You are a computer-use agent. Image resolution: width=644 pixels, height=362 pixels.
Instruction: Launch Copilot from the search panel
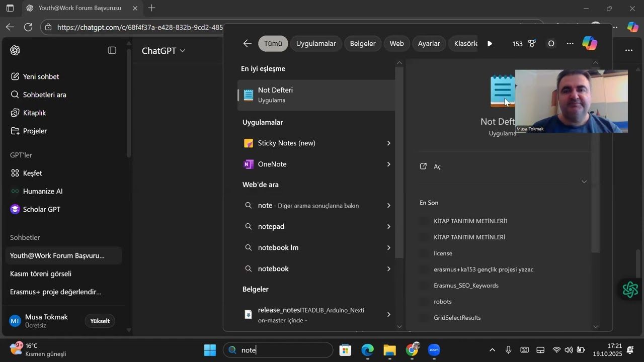tap(590, 44)
